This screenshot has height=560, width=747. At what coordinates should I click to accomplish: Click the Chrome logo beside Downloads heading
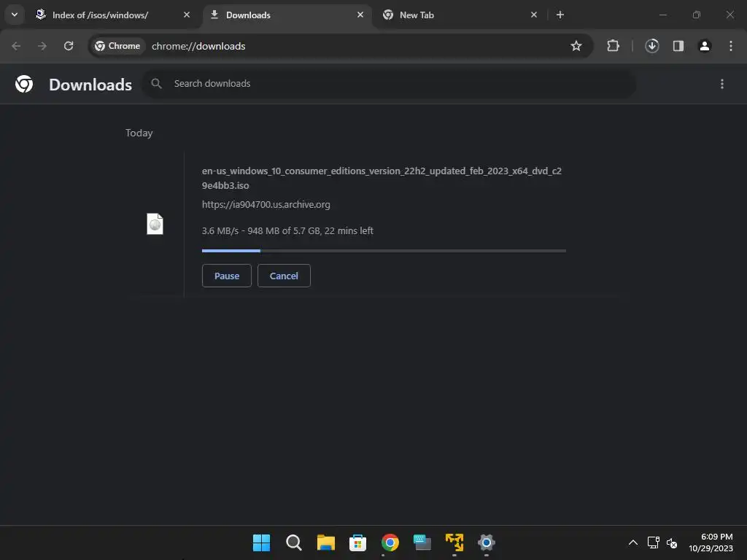tap(24, 84)
